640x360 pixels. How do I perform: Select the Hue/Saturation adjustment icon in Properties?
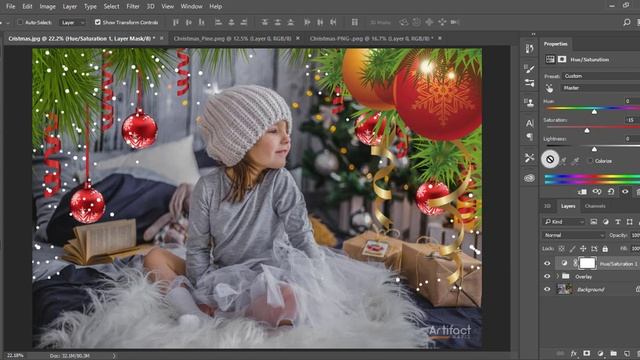point(550,60)
